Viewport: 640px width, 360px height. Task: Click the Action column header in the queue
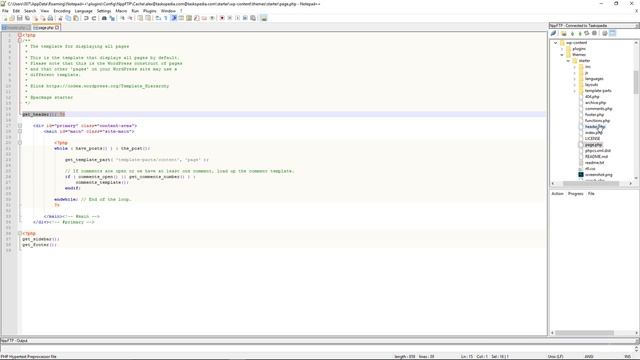coord(557,193)
